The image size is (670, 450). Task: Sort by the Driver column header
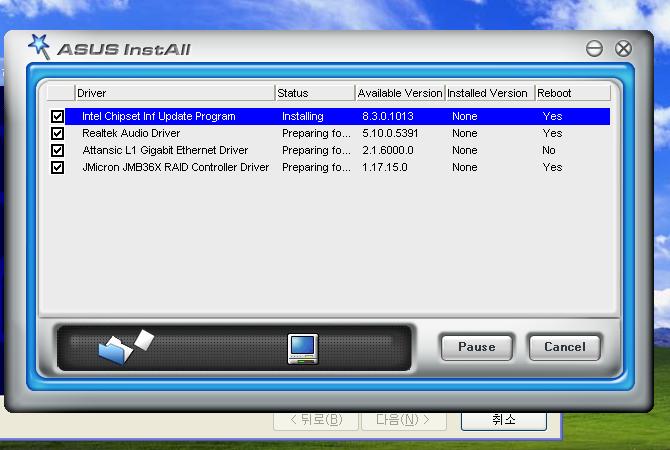(175, 93)
